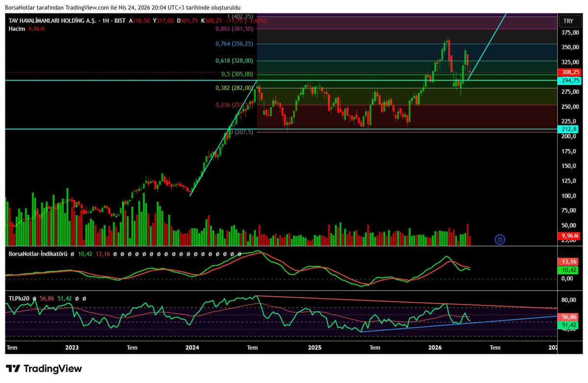Click the 51,42 value in TLPlu20 legend
588x383 pixels.
(x=65, y=299)
